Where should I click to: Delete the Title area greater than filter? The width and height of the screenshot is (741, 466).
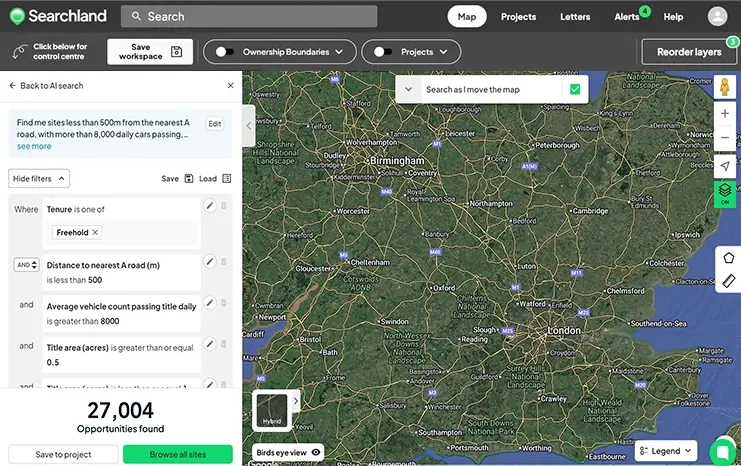tap(224, 344)
